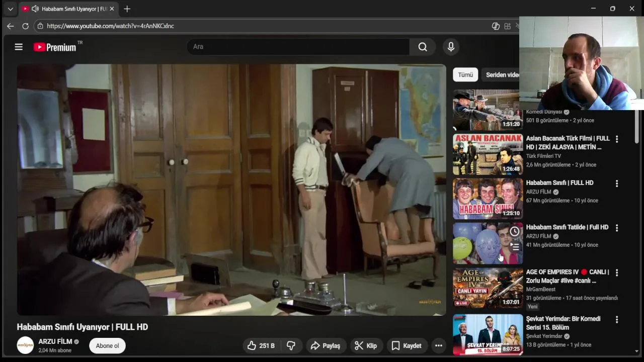
Task: Open a new browser tab with plus
Action: click(x=127, y=9)
